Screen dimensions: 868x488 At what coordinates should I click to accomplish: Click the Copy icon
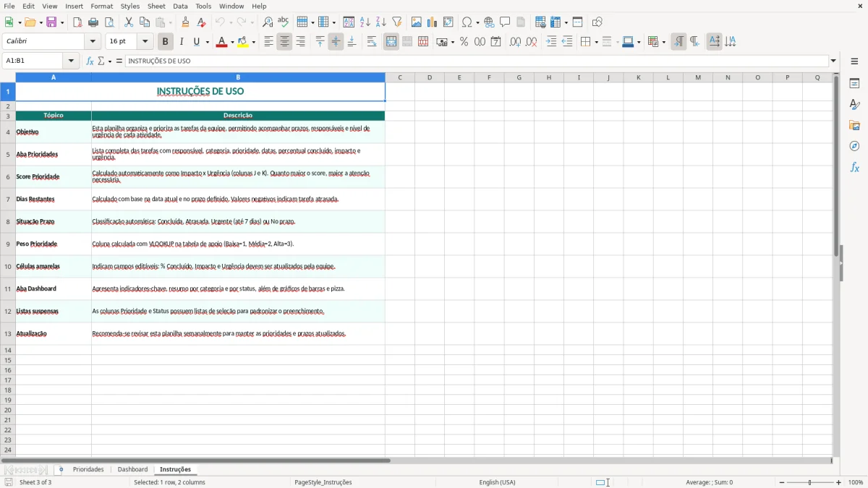tap(145, 22)
